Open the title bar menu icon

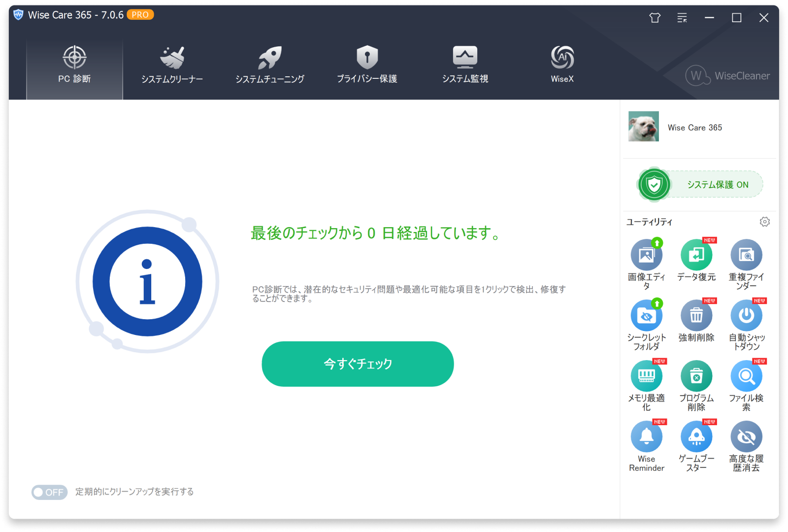(682, 18)
